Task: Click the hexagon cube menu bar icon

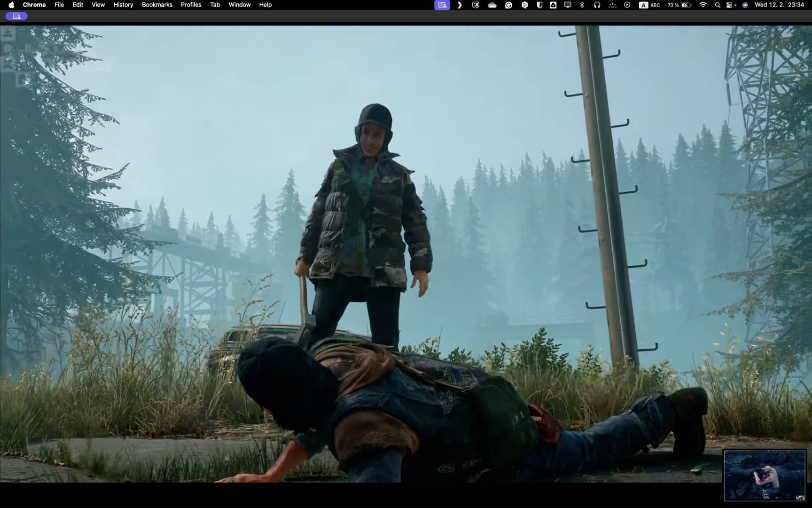Action: coord(524,5)
